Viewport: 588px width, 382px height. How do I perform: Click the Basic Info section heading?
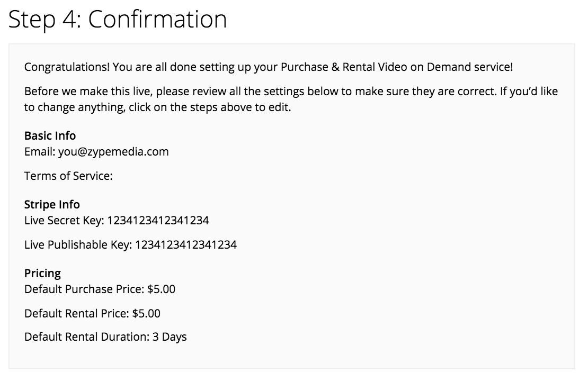pyautogui.click(x=50, y=135)
